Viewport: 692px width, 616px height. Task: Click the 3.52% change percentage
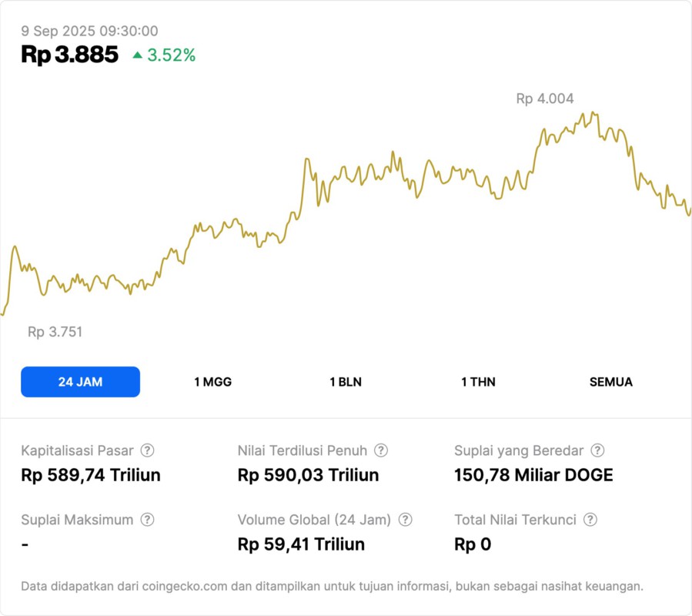(x=172, y=55)
